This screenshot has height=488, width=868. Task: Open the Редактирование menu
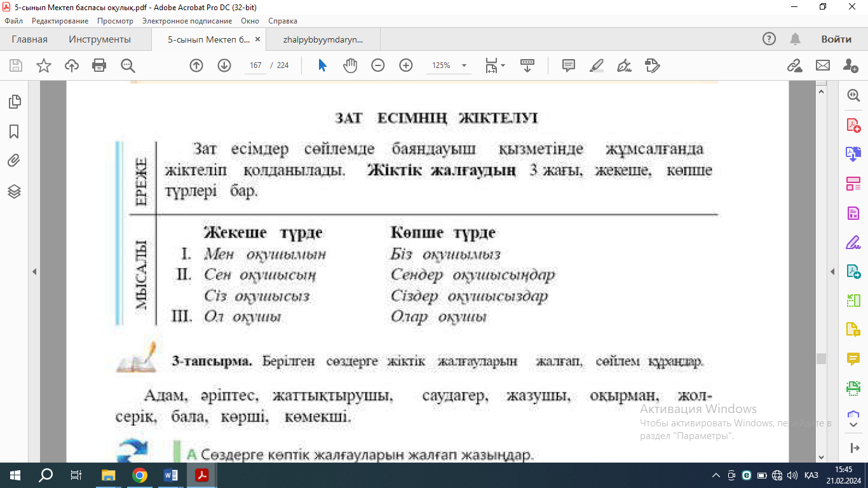60,21
